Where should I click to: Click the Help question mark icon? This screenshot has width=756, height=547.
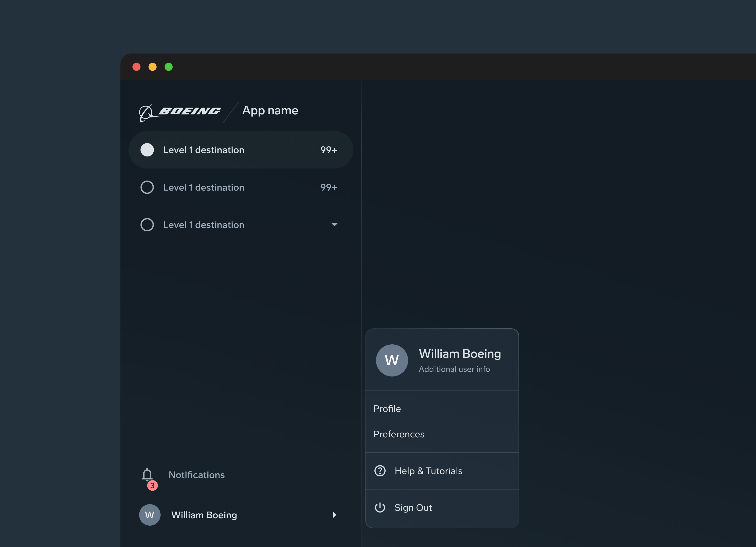point(380,471)
